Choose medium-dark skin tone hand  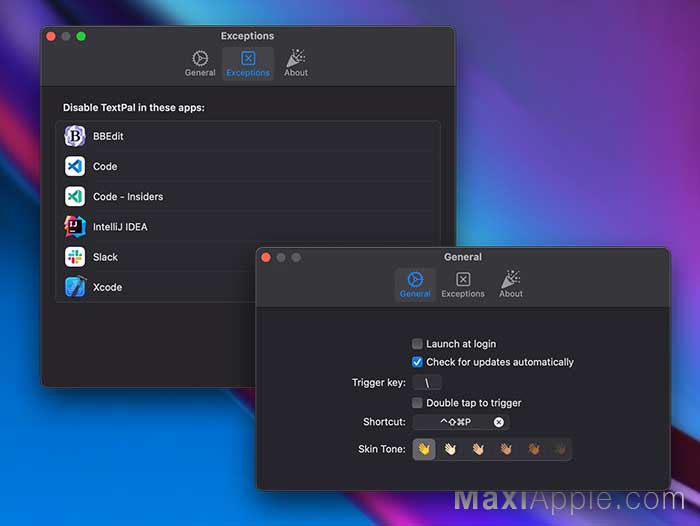533,449
